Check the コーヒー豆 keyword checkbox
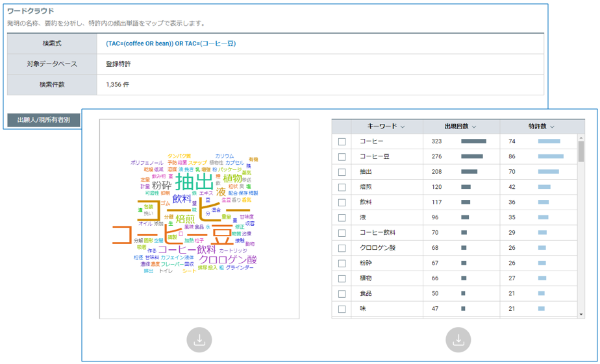This screenshot has height=364, width=600. tap(342, 156)
